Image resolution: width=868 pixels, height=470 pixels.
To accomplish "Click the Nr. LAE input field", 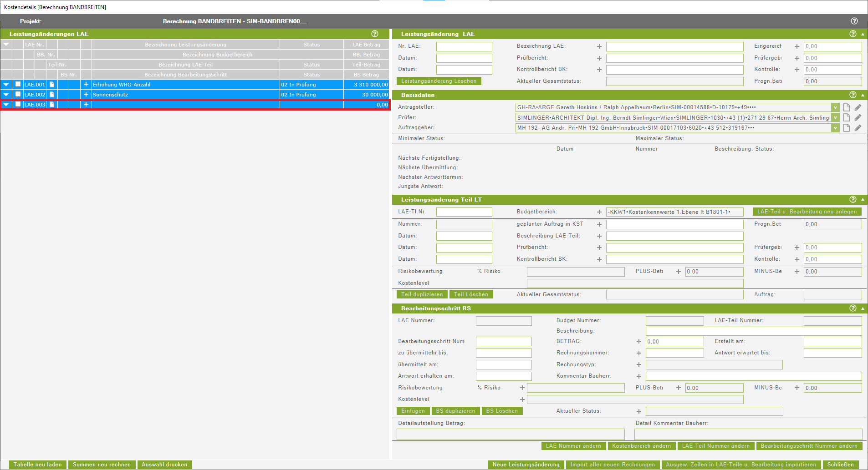I will point(464,46).
